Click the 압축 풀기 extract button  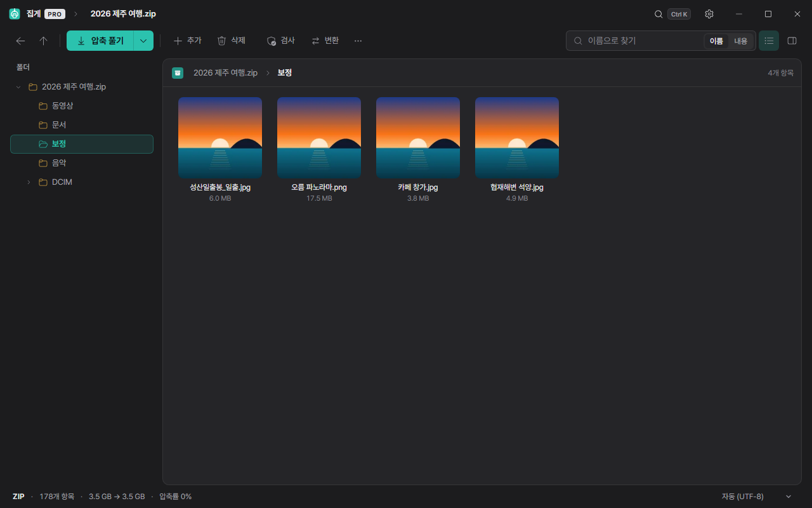click(100, 41)
